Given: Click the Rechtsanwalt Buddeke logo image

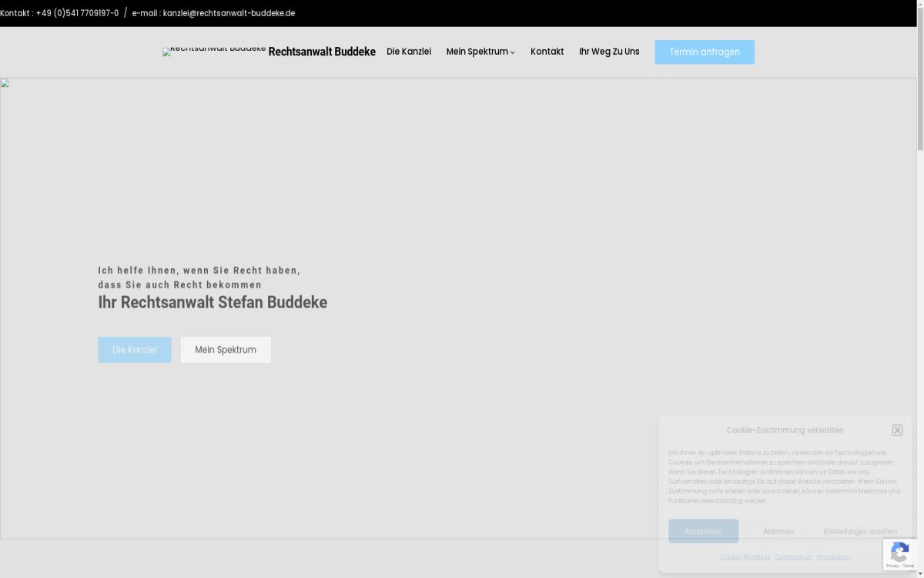Looking at the screenshot, I should 213,52.
